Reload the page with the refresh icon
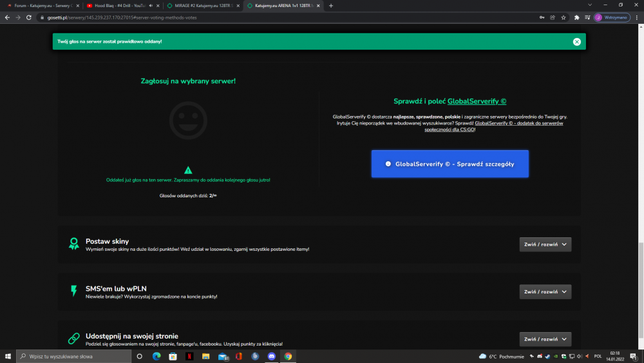644x363 pixels. [x=29, y=17]
